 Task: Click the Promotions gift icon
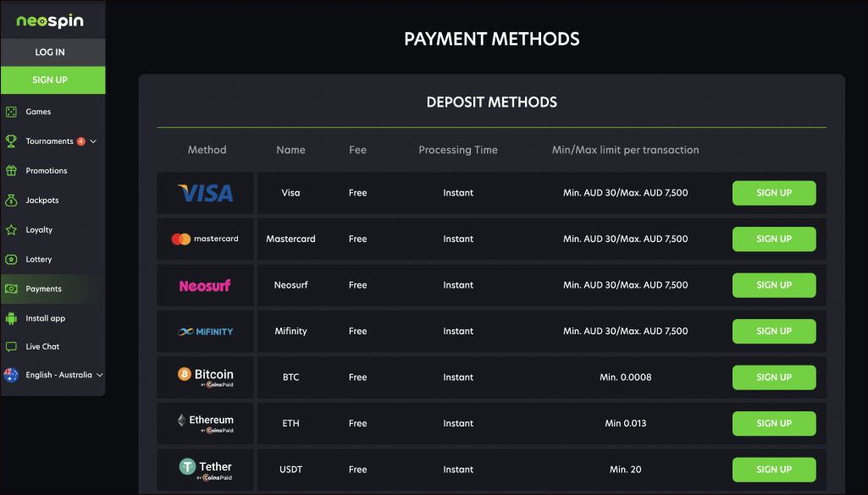point(11,170)
